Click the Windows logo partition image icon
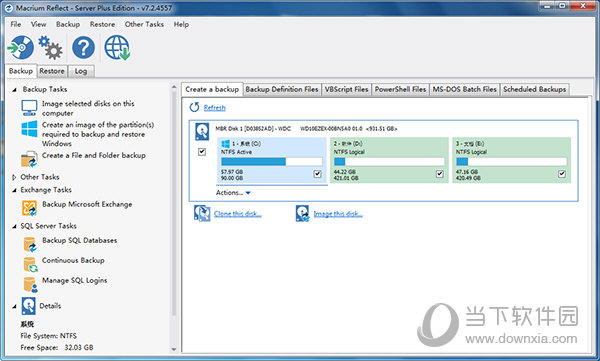This screenshot has width=600, height=361. pyautogui.click(x=29, y=129)
